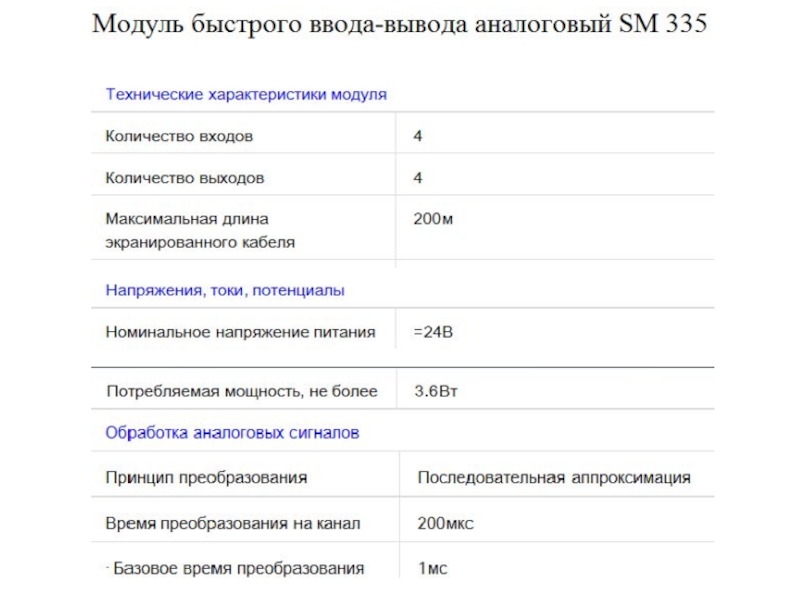This screenshot has width=800, height=600.
Task: Click 'Потребляемая мощность, не более' label
Action: (x=242, y=391)
